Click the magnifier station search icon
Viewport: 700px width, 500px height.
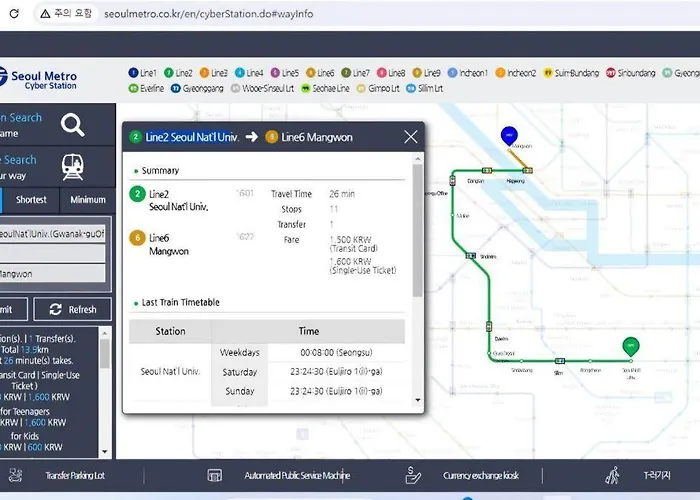pos(72,125)
